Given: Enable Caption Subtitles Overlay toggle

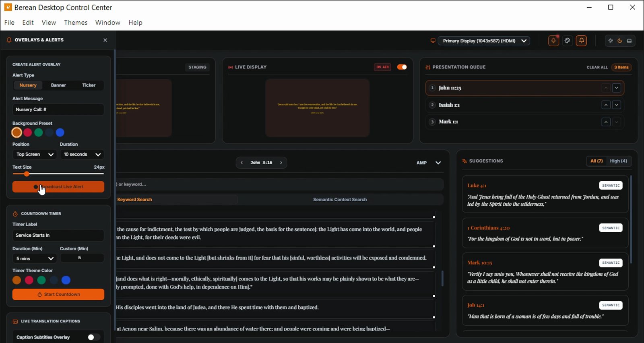Looking at the screenshot, I should 94,337.
